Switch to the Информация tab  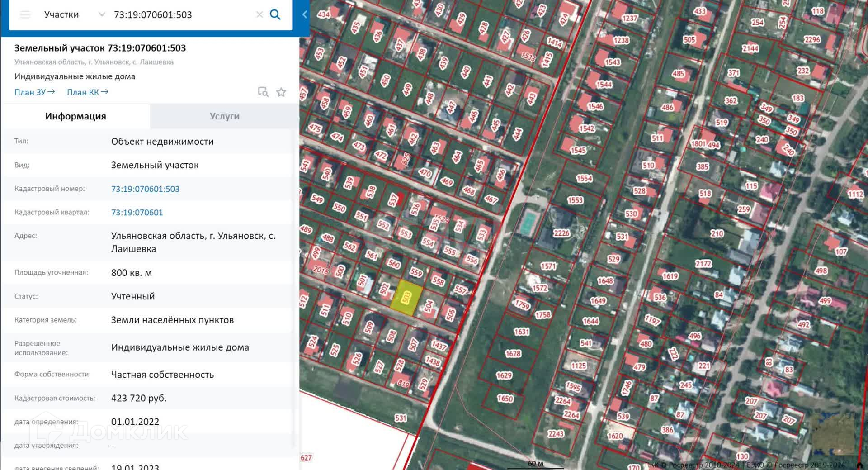[75, 116]
